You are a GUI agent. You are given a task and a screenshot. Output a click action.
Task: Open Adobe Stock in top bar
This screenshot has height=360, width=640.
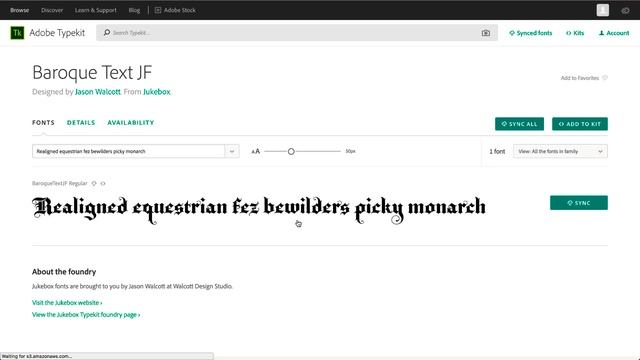coord(175,10)
